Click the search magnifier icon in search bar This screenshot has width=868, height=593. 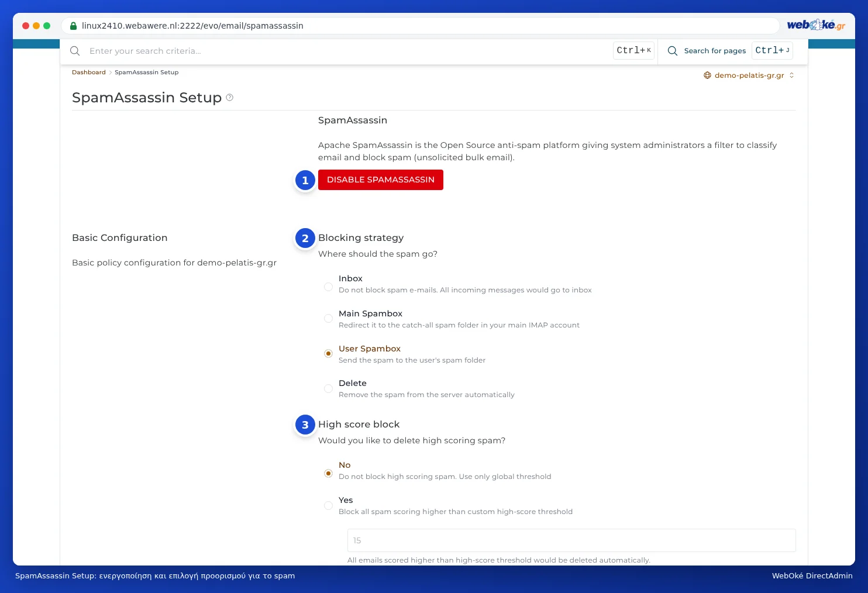coord(75,51)
